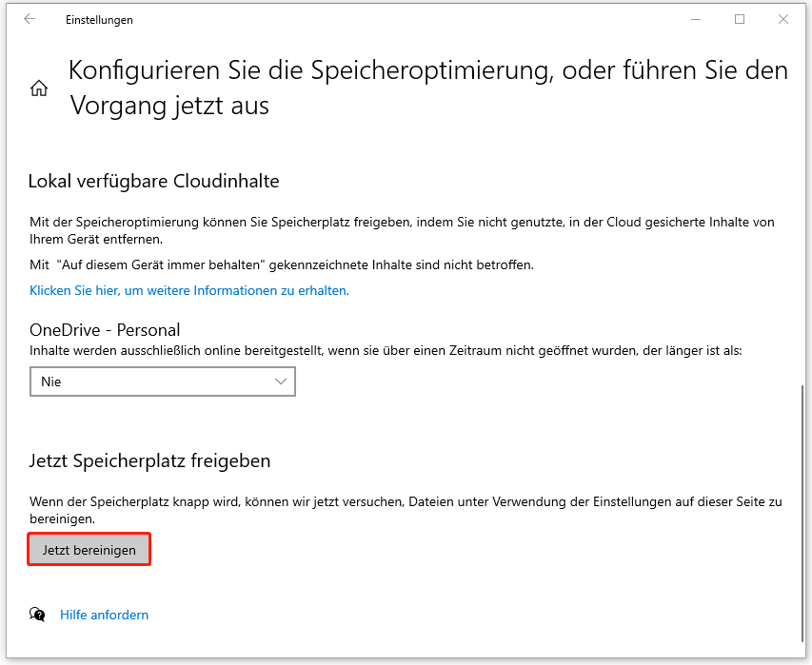The width and height of the screenshot is (812, 665).
Task: Click the dropdown arrow next to 'Nie'
Action: [281, 381]
